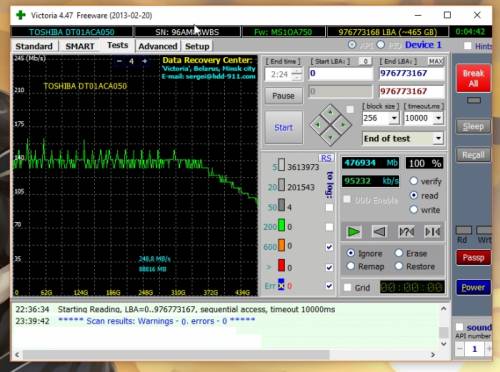Click the red Passp button

tap(473, 257)
